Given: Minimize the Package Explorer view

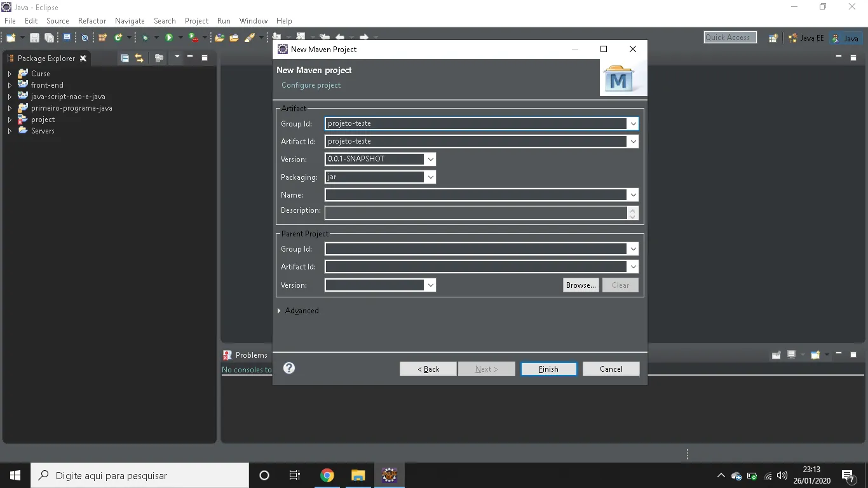Looking at the screenshot, I should (x=190, y=58).
